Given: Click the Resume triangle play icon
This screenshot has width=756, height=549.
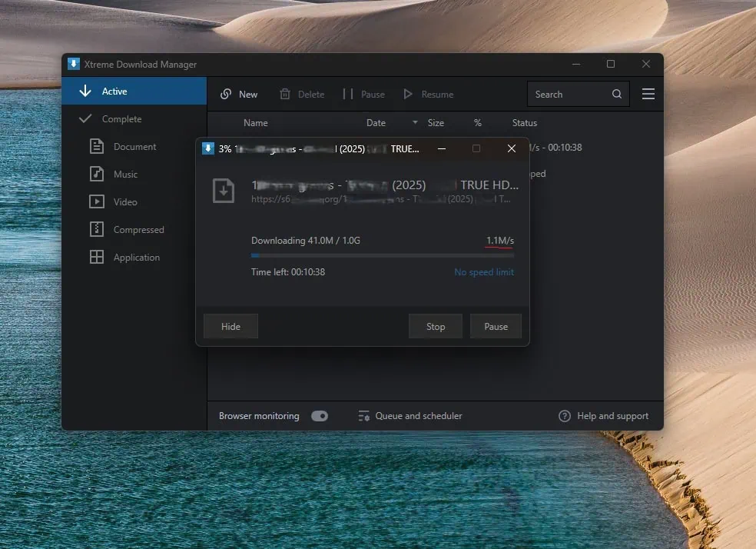Looking at the screenshot, I should coord(408,94).
